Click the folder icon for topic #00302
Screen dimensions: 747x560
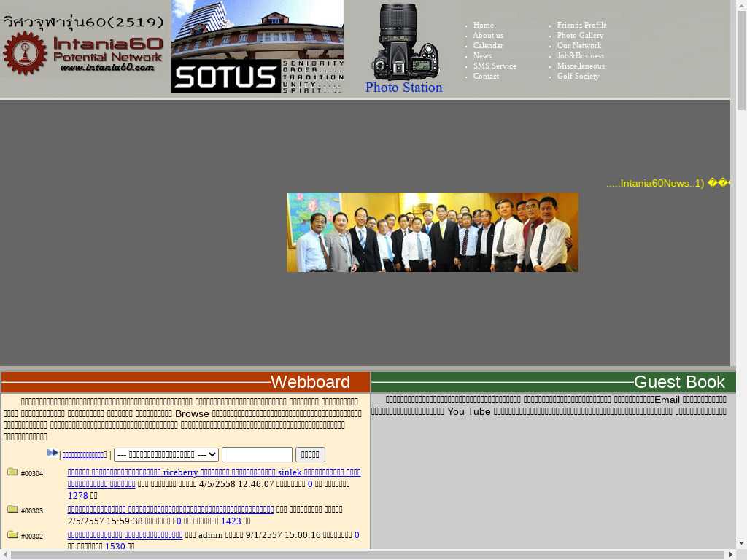13,534
